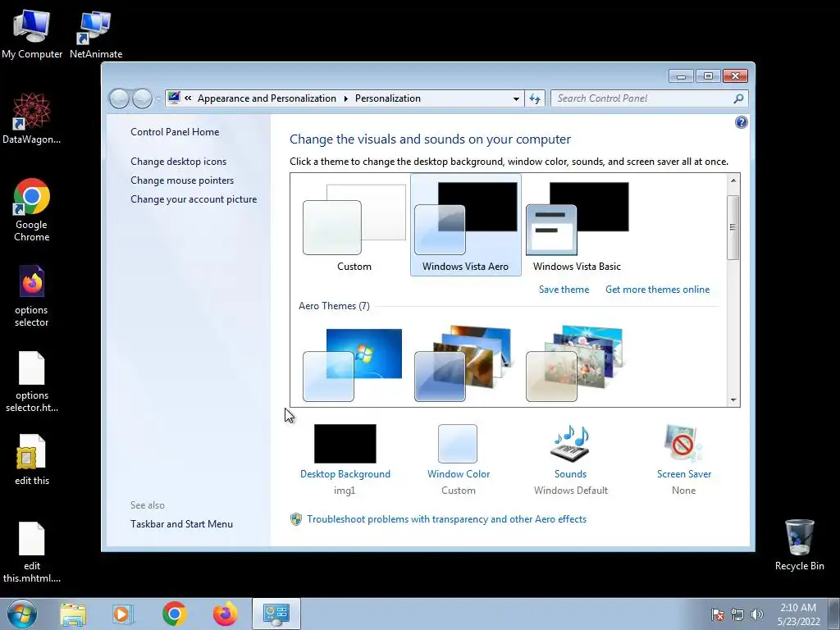The height and width of the screenshot is (630, 840).
Task: Open Taskbar and Start Menu link
Action: click(x=181, y=524)
